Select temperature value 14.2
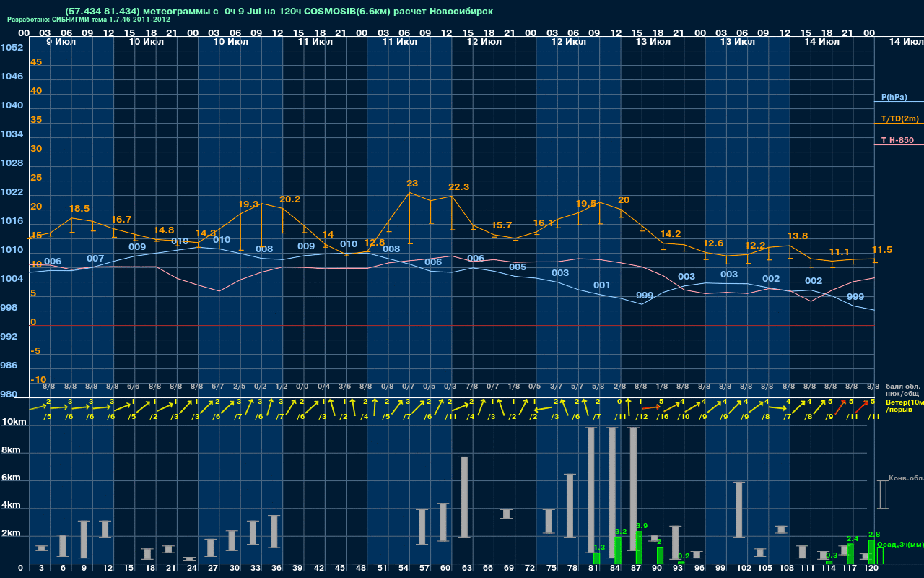This screenshot has width=924, height=578. pos(671,233)
